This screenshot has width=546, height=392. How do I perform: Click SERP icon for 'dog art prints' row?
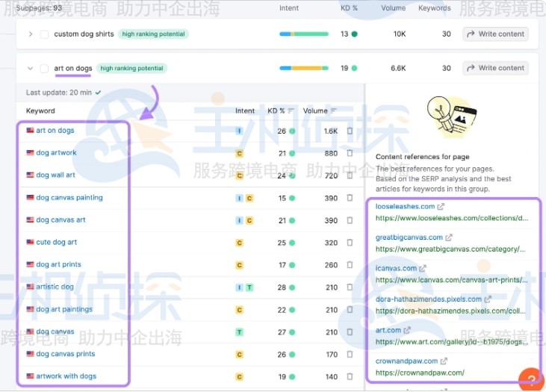(350, 265)
